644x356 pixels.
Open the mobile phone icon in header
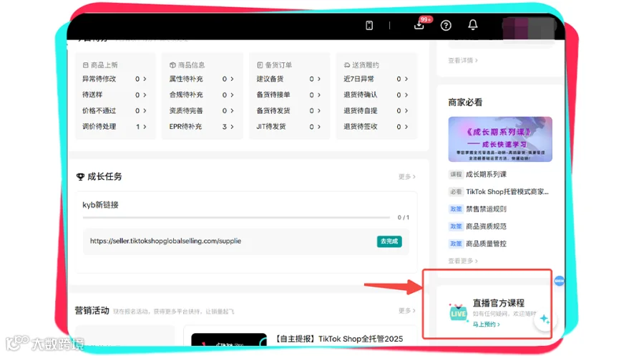(x=369, y=26)
